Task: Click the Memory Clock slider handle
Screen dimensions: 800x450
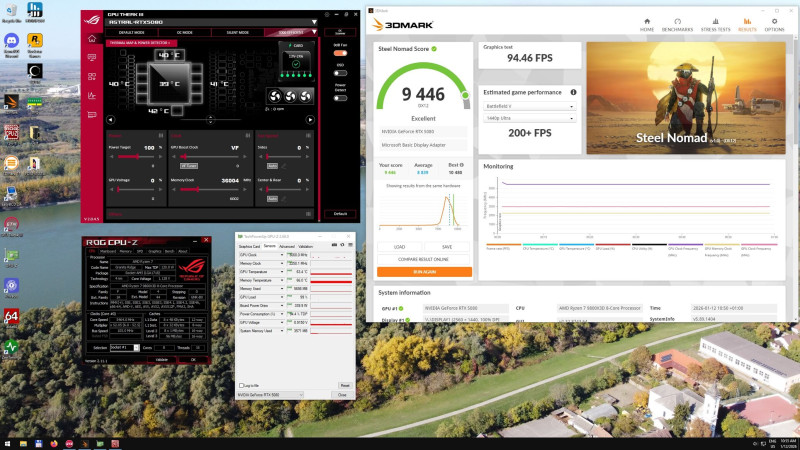Action: pos(197,189)
